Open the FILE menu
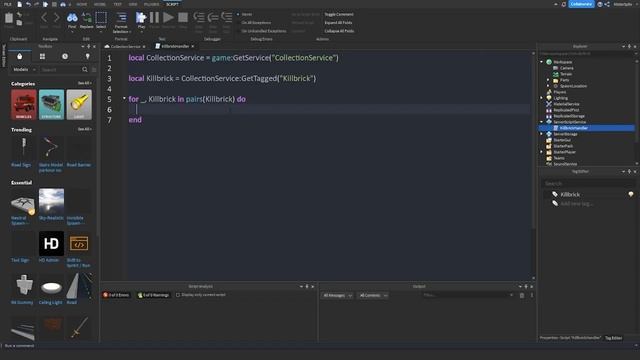Image resolution: width=640 pixels, height=360 pixels. point(8,4)
